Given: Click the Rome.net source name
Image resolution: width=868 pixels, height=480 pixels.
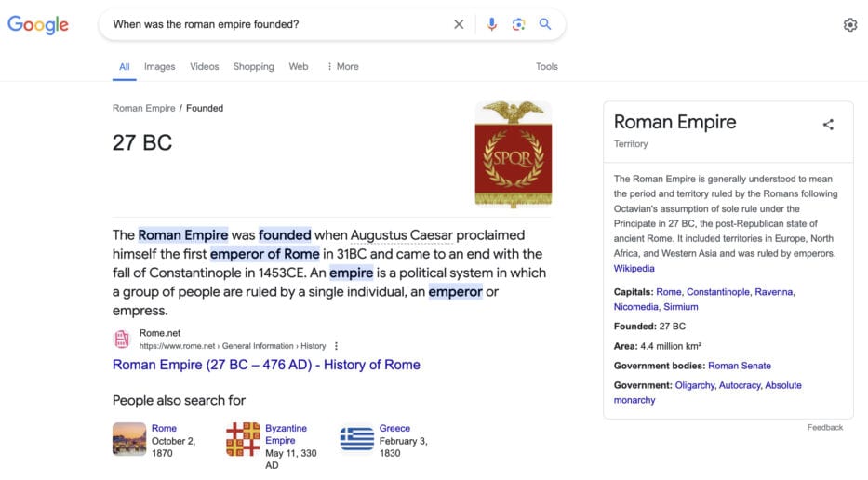Looking at the screenshot, I should click(x=160, y=333).
